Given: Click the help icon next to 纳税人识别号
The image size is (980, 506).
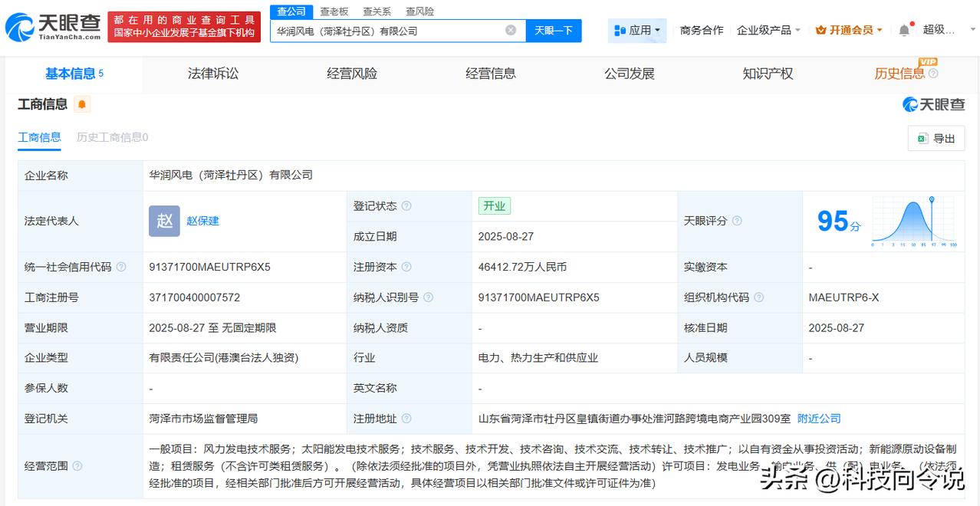Looking at the screenshot, I should (428, 297).
